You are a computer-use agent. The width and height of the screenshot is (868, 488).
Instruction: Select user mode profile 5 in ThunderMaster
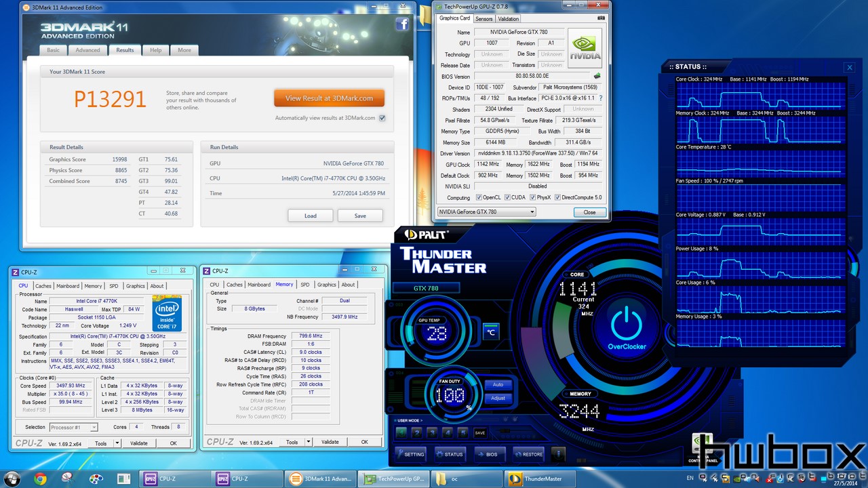[463, 432]
